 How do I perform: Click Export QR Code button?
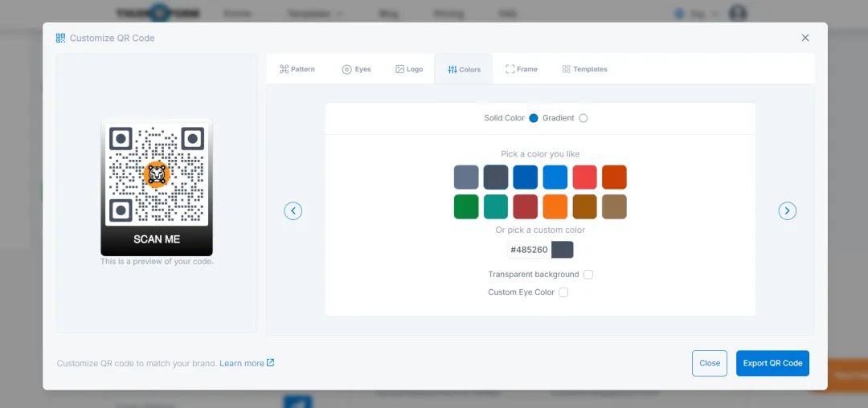(773, 363)
